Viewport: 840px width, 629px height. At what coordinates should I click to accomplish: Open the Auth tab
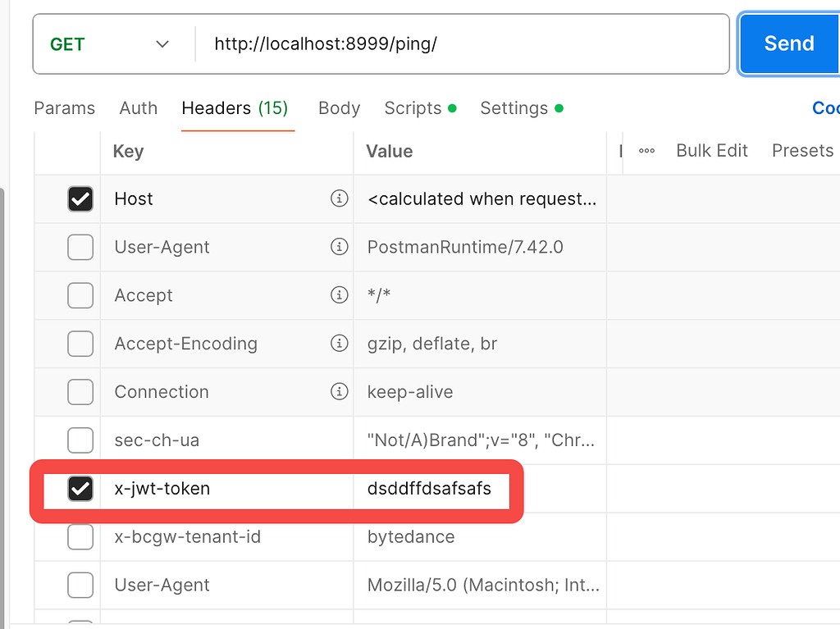[x=138, y=107]
